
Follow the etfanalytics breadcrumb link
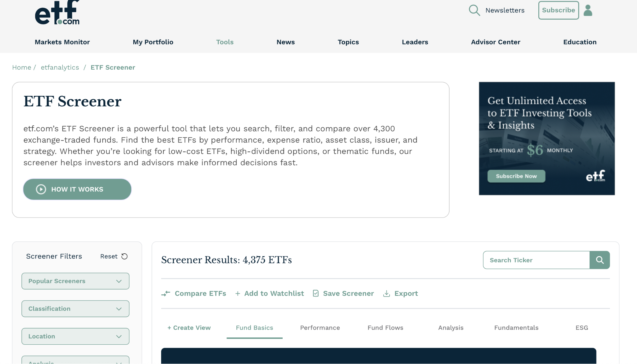pyautogui.click(x=60, y=67)
